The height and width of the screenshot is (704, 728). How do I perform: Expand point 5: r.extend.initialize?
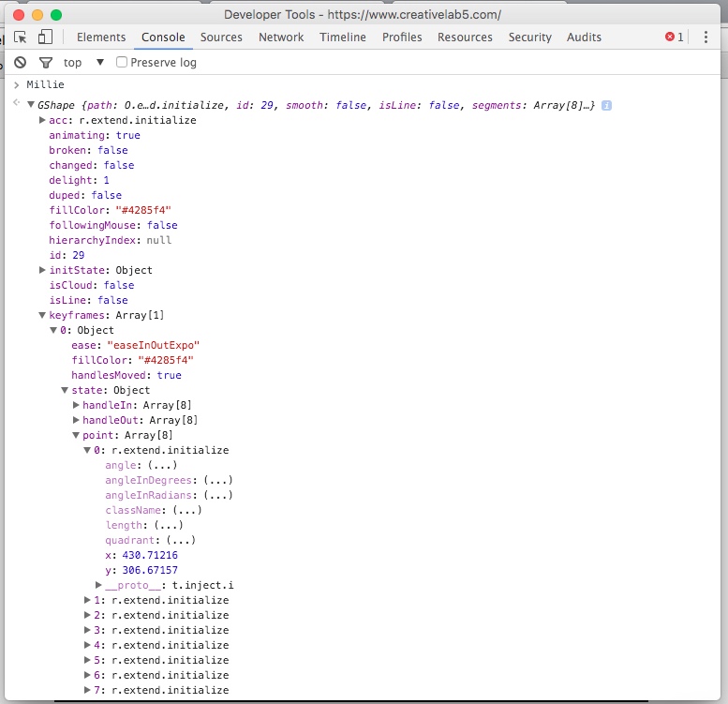(87, 660)
